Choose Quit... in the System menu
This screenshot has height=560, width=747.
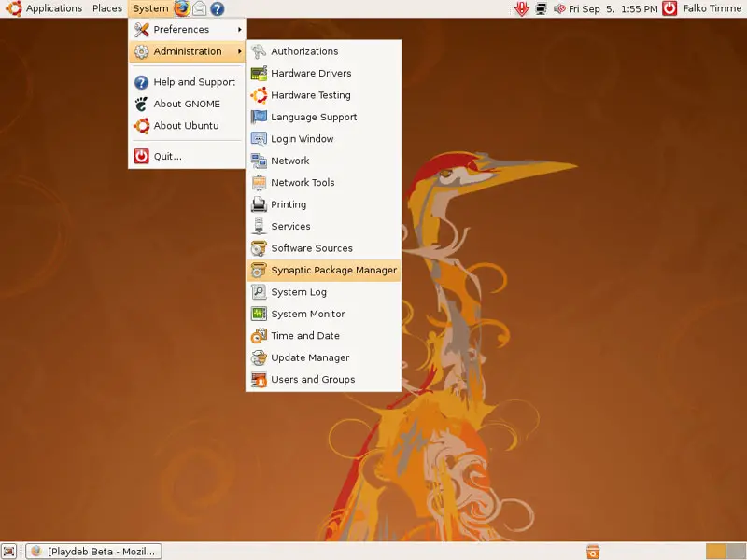tap(168, 157)
